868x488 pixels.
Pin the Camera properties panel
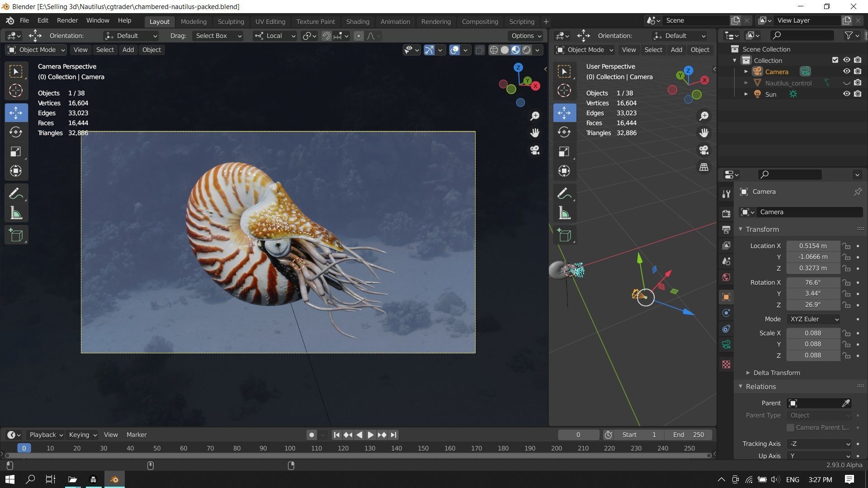(857, 192)
